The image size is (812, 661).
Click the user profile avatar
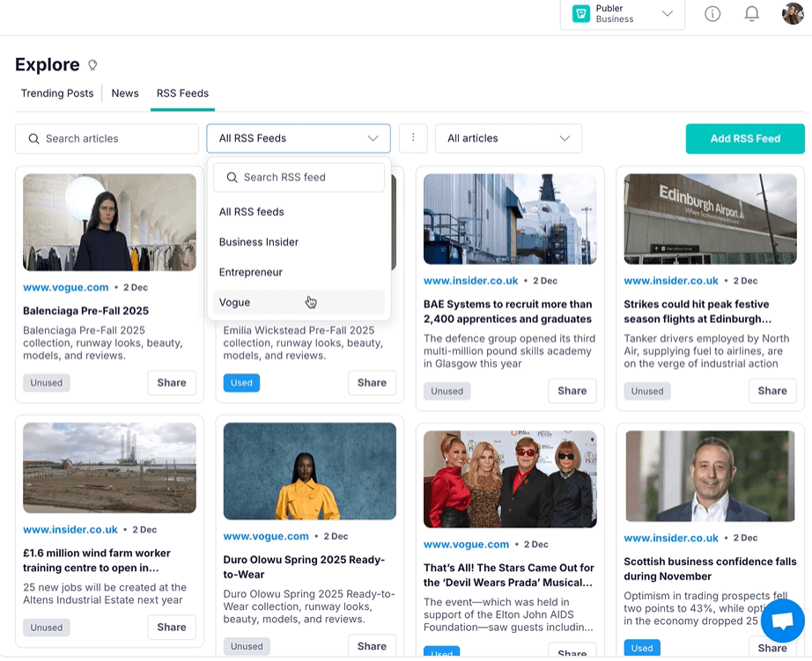click(x=792, y=14)
